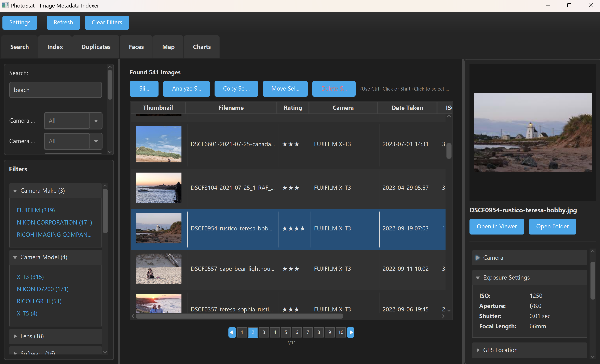
Task: Click the PhotoStat app icon in title bar
Action: (x=5, y=5)
